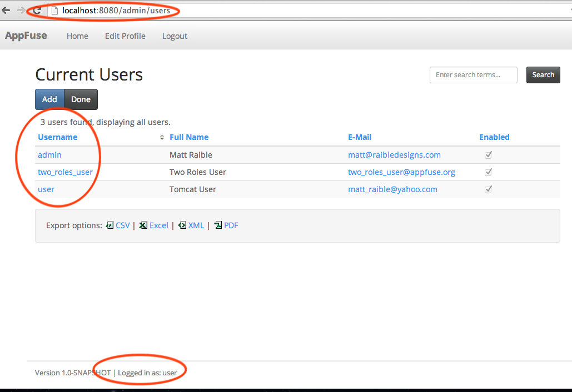
Task: Click the PDF export icon
Action: click(218, 225)
